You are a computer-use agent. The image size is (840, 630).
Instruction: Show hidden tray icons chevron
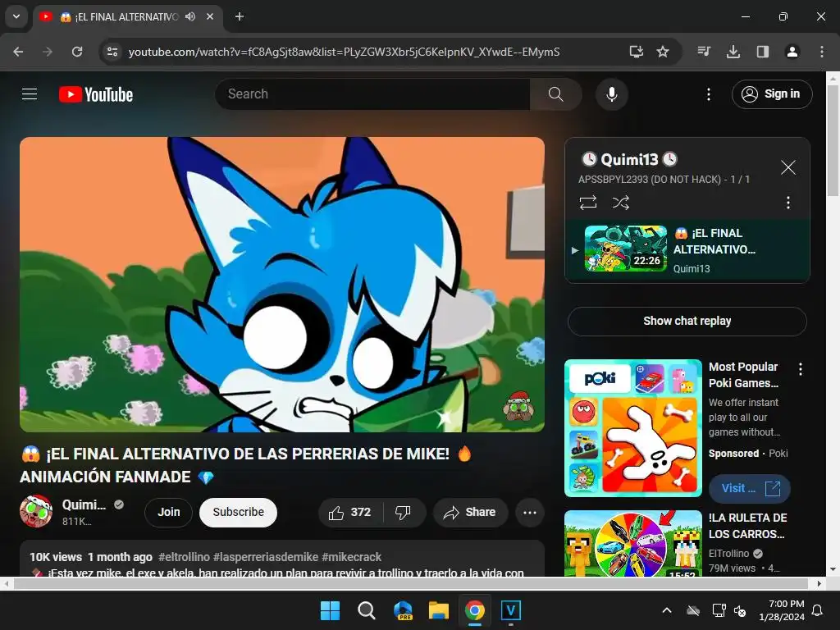(666, 610)
